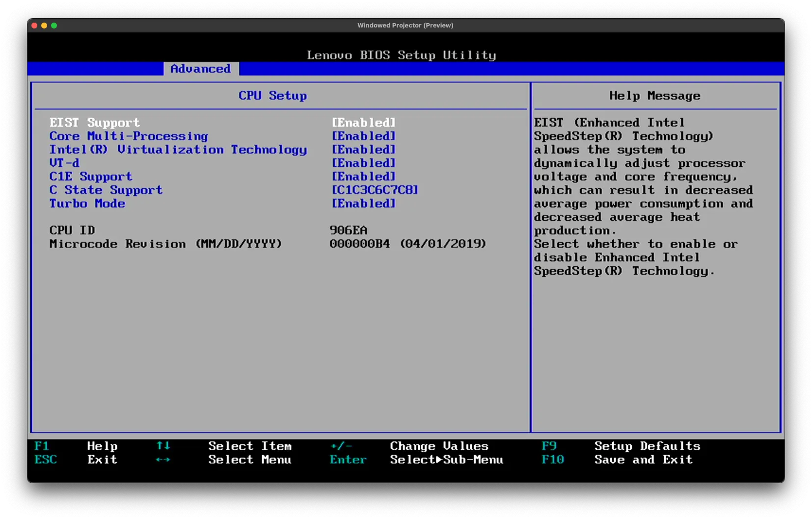
Task: Click the F9 Setup Defaults shortcut
Action: pyautogui.click(x=621, y=446)
